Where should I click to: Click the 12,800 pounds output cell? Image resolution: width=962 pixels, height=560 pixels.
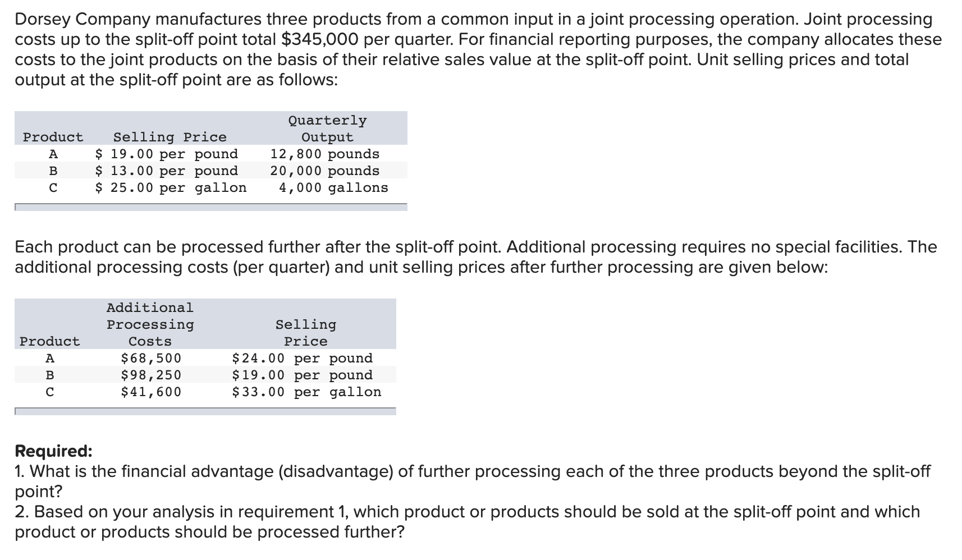(x=324, y=154)
